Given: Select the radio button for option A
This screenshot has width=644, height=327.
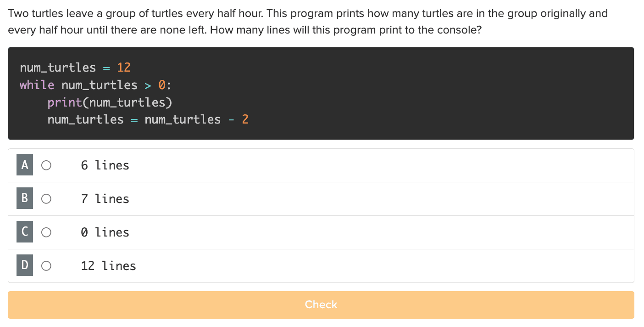Looking at the screenshot, I should click(46, 165).
